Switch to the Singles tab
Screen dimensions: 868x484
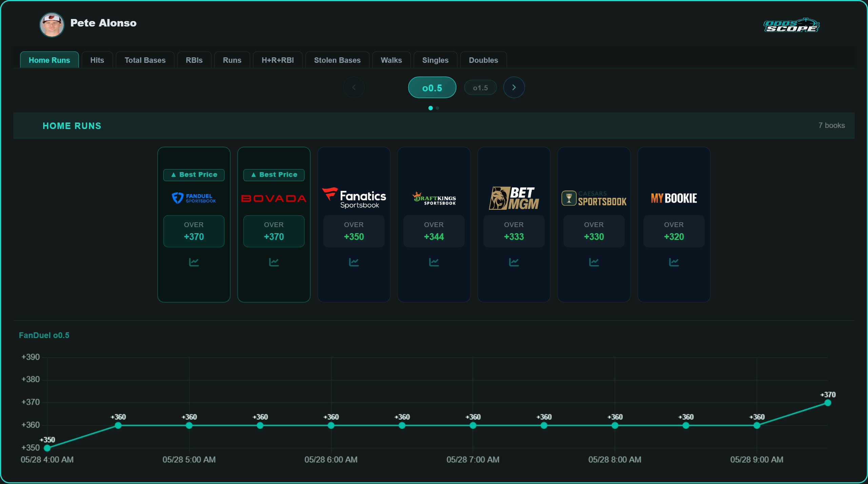[x=435, y=60]
